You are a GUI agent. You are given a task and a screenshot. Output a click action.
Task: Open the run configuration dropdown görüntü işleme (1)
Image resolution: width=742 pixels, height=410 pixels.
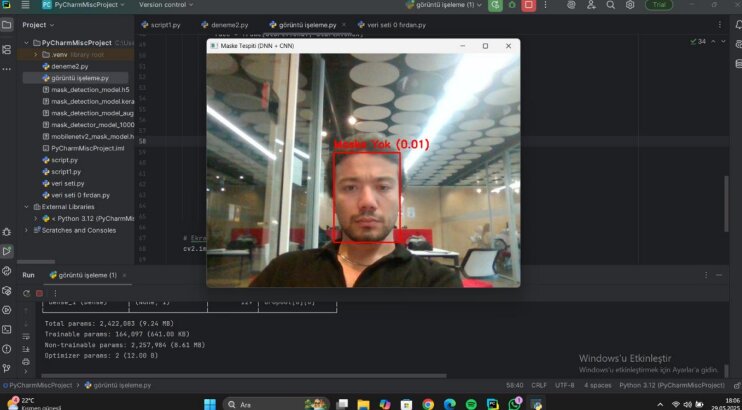pos(444,5)
